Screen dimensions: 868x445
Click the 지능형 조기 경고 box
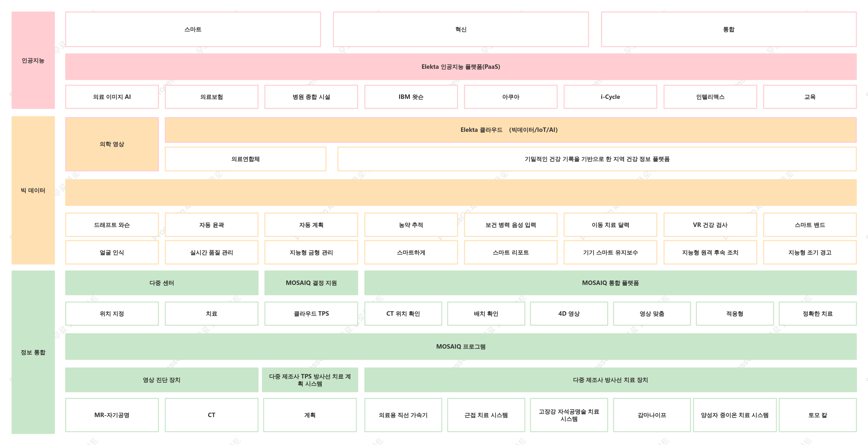click(810, 253)
